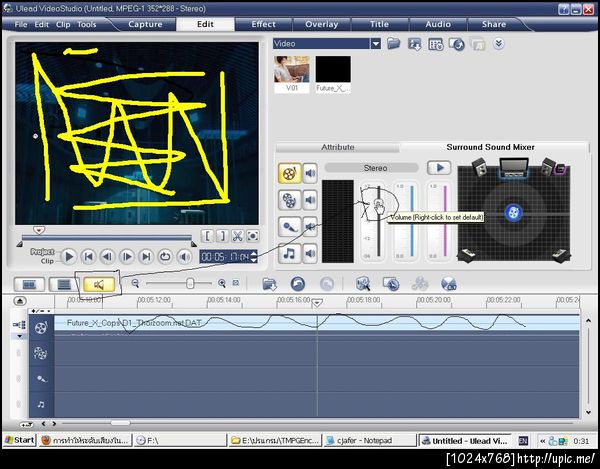Click the load video folder icon
This screenshot has height=469, width=600.
click(393, 44)
